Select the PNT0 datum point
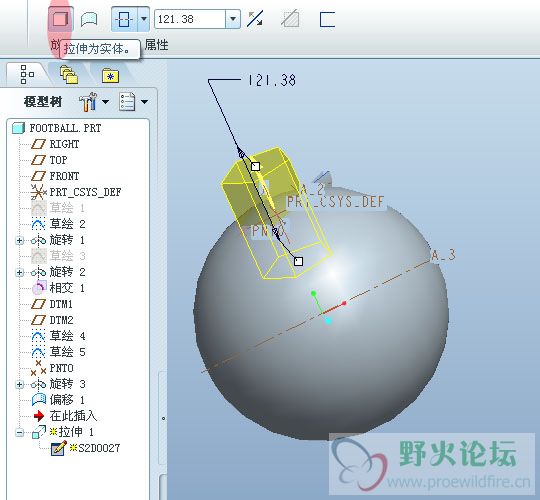The width and height of the screenshot is (540, 500). 61,368
